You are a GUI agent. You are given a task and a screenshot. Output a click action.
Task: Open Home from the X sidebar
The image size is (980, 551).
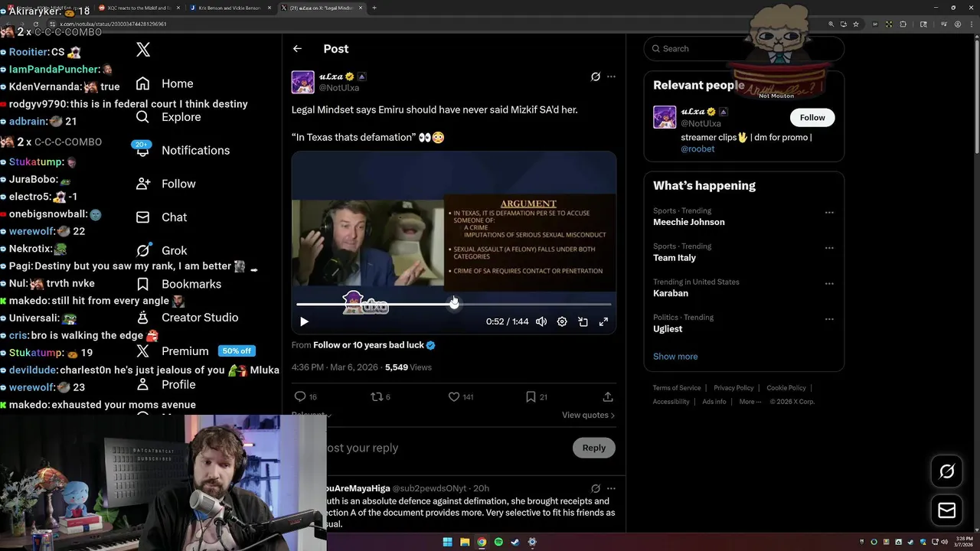(165, 83)
